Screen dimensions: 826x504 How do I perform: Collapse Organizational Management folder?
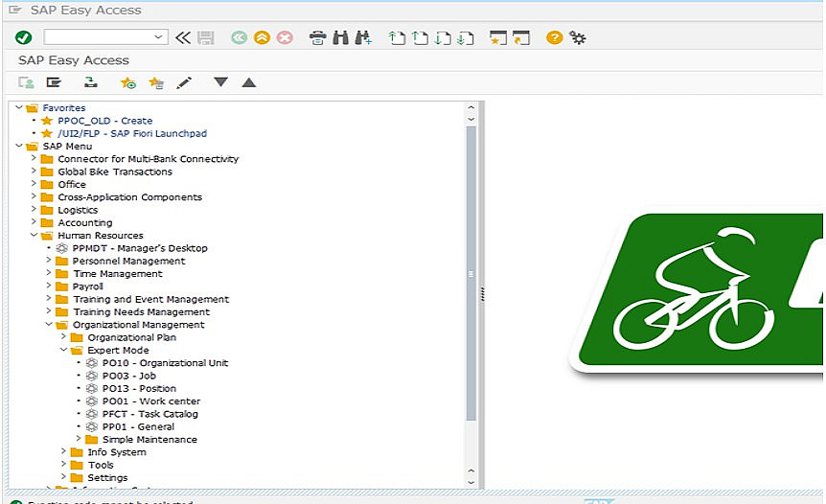tap(49, 325)
